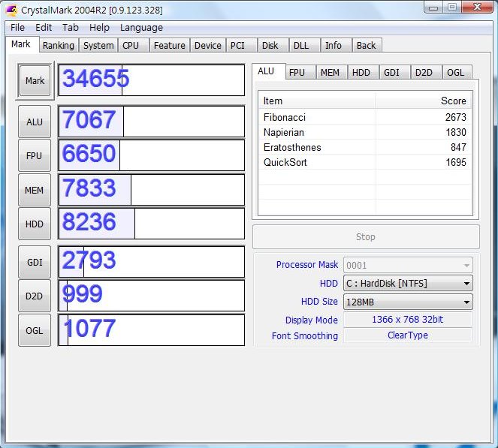Click the Fibonacci score 2673
Viewport: 498px width, 448px height.
(x=456, y=117)
